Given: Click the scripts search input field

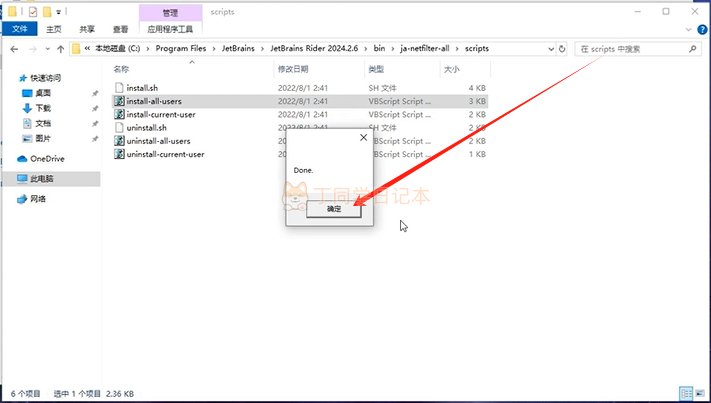Looking at the screenshot, I should point(630,48).
